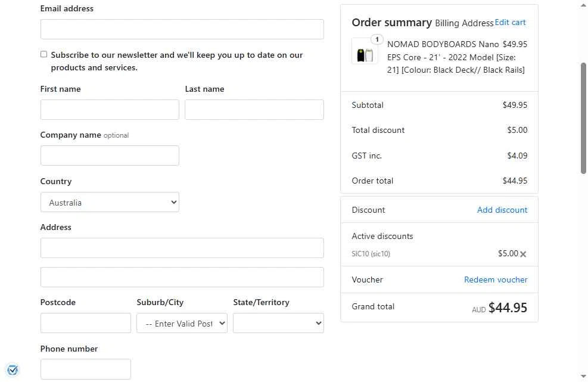Hit the scrollbar down arrow
The image size is (588, 382).
click(x=583, y=377)
